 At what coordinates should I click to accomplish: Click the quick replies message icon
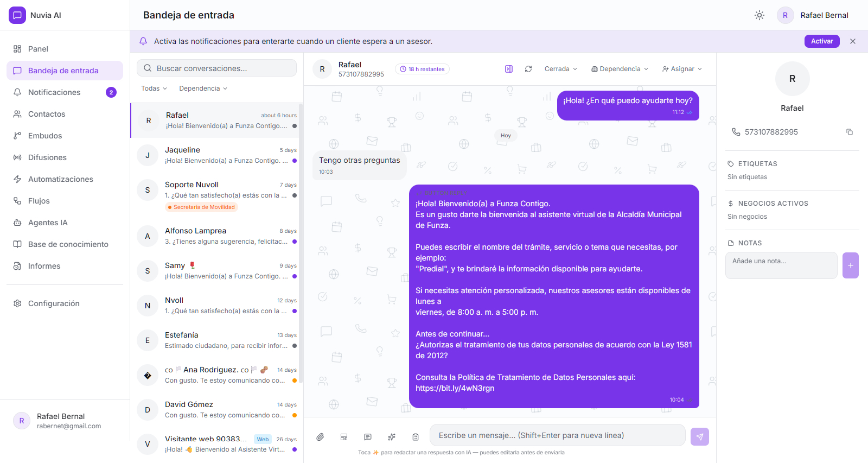pos(368,437)
